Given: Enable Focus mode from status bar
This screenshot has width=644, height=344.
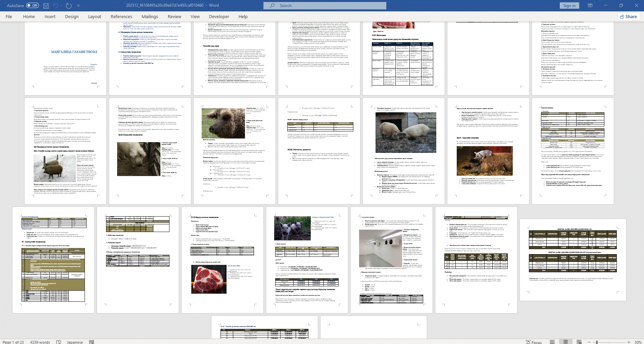Looking at the screenshot, I should [534, 342].
